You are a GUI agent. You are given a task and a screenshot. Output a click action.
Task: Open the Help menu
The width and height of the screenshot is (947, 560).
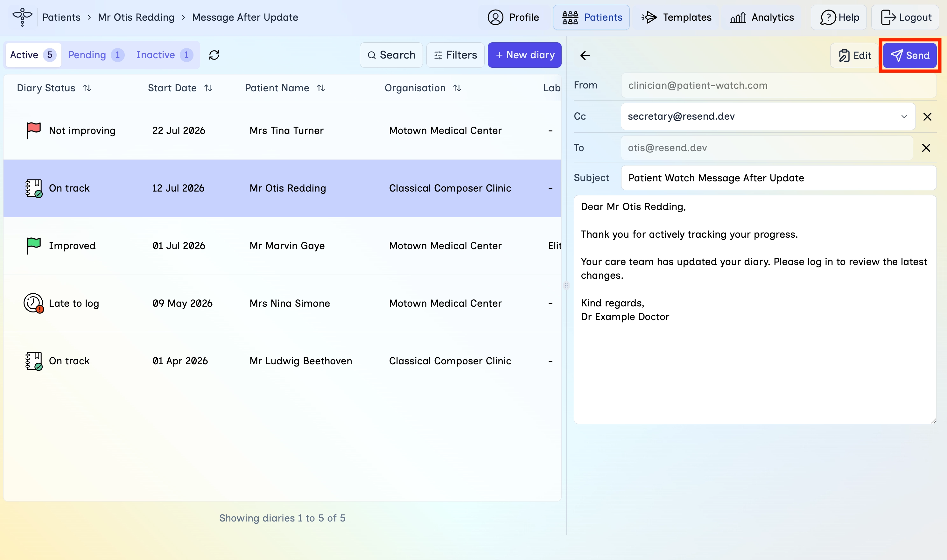[839, 17]
